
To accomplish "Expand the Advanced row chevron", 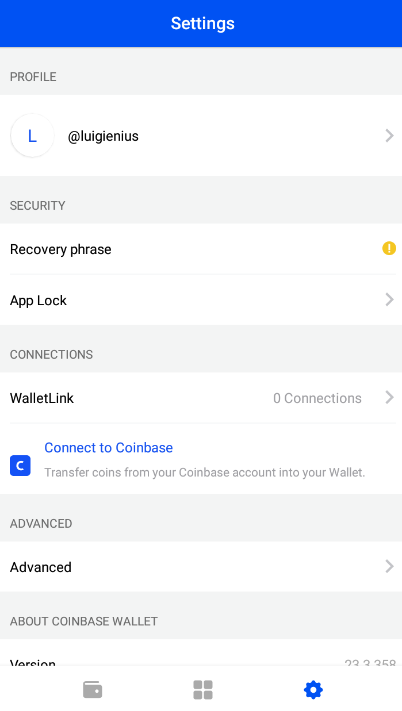I will tap(389, 566).
